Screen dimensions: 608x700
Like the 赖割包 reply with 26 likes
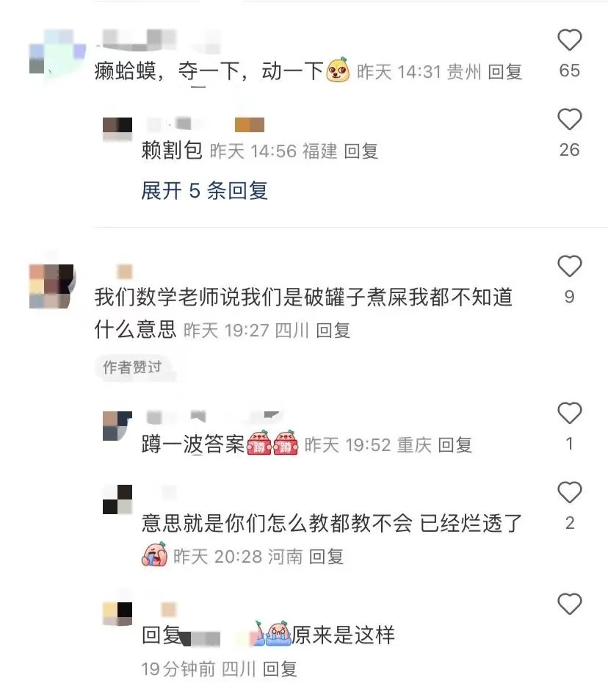coord(570,119)
